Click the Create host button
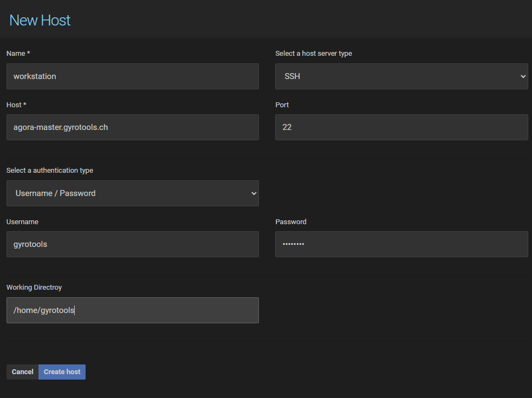The width and height of the screenshot is (532, 398). click(62, 372)
